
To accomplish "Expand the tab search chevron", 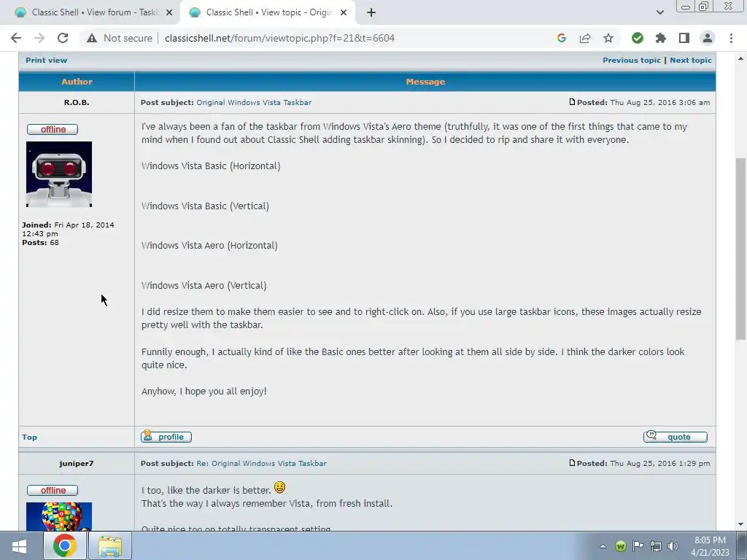I will [x=659, y=12].
